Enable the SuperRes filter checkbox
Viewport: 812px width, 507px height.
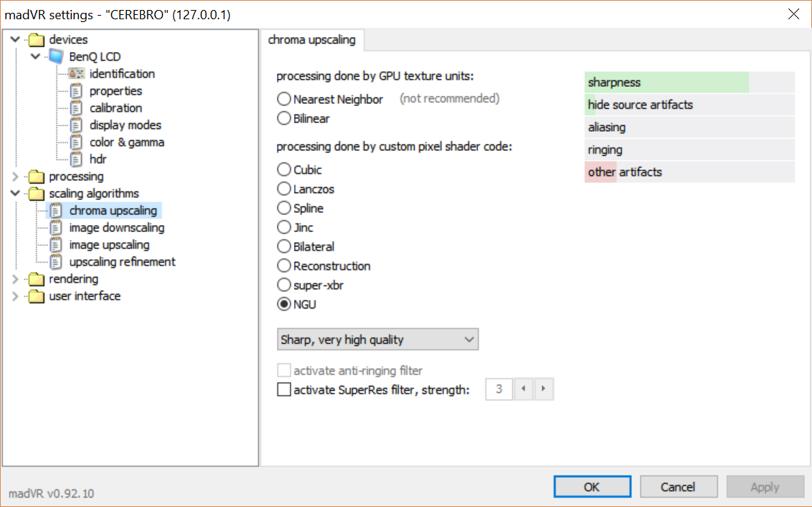coord(284,390)
